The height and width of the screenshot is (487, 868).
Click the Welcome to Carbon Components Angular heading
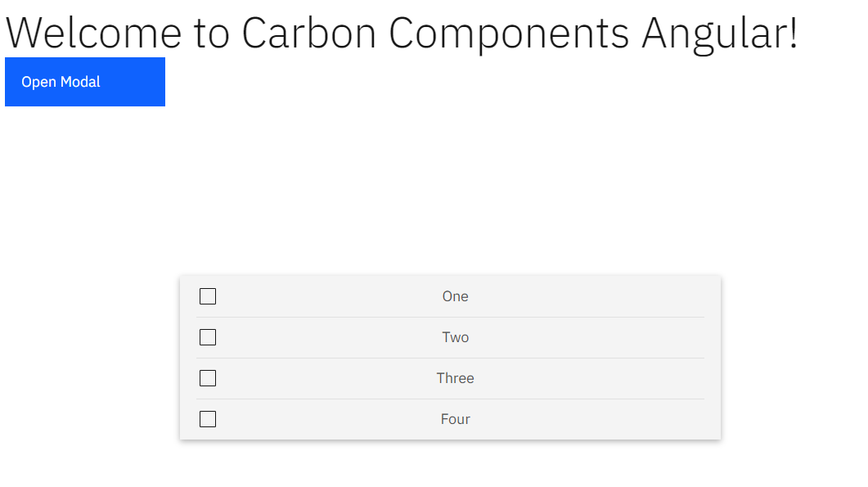(x=400, y=33)
